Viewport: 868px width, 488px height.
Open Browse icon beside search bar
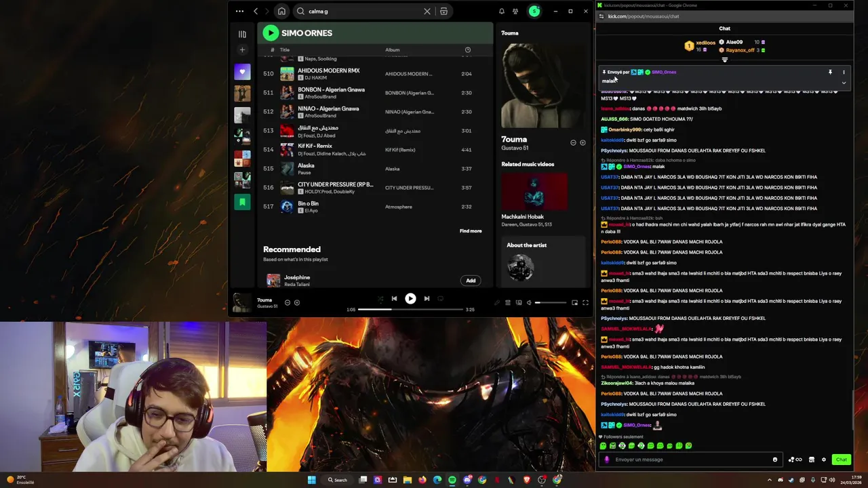point(443,12)
